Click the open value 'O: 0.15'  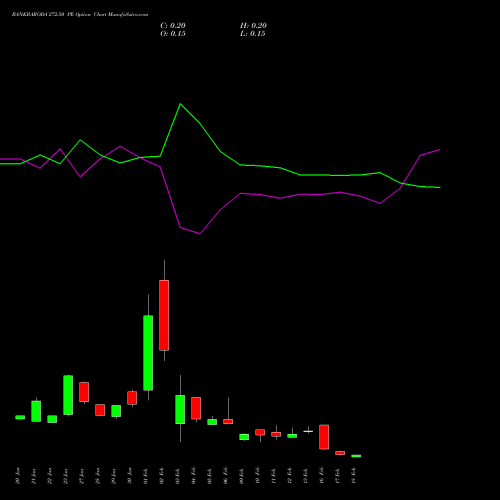[173, 34]
